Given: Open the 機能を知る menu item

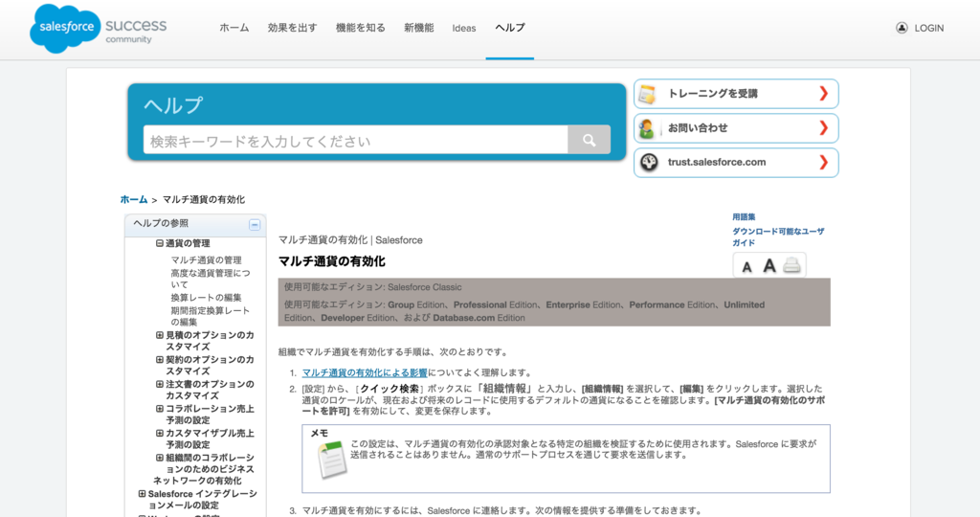Looking at the screenshot, I should click(x=361, y=28).
